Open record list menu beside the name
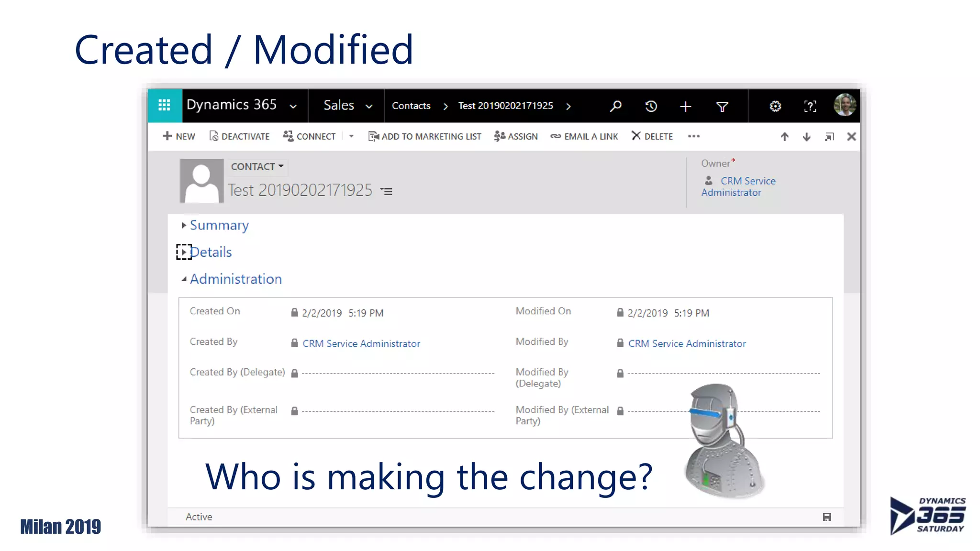980x551 pixels. (387, 191)
